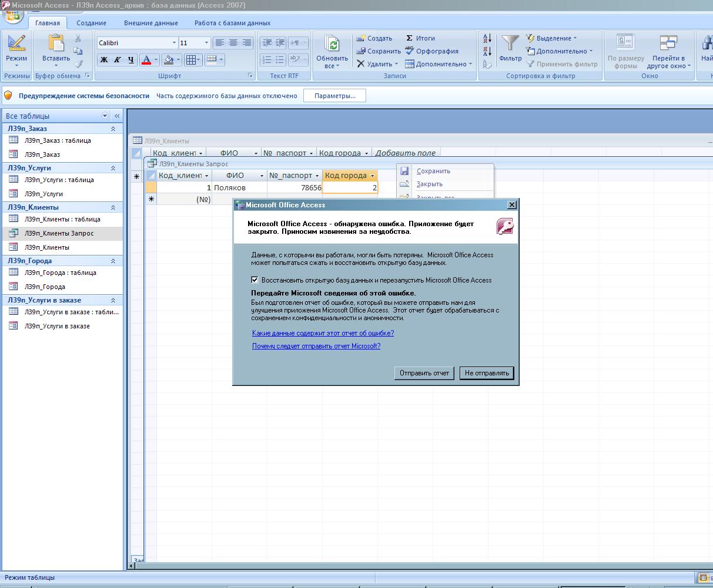Open the Выделение selection filter dropdown
Image resolution: width=713 pixels, height=588 pixels.
[x=551, y=38]
